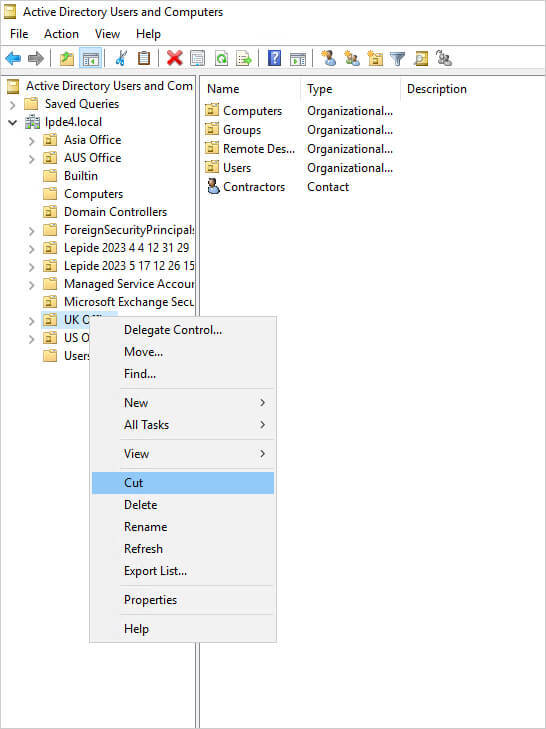Expand the Lepide 2023 5 17 node
The image size is (546, 729).
pos(32,267)
